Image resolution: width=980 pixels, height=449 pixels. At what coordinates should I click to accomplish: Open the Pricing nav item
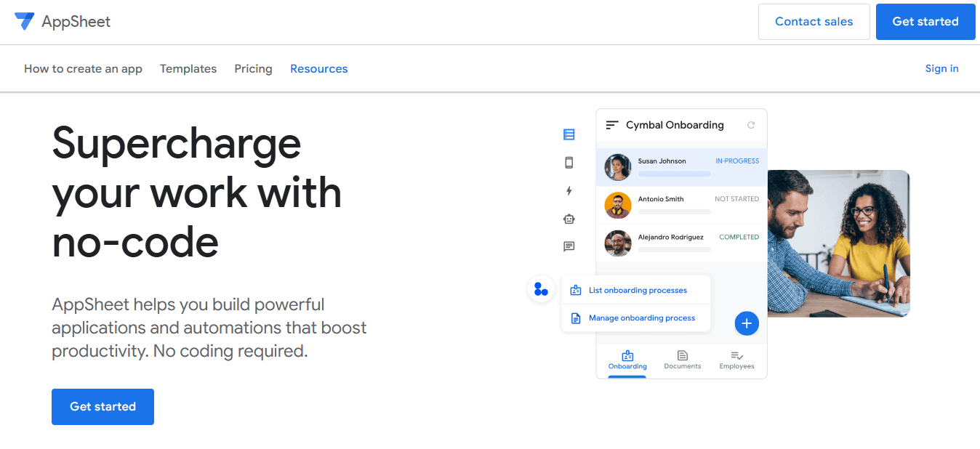coord(253,69)
